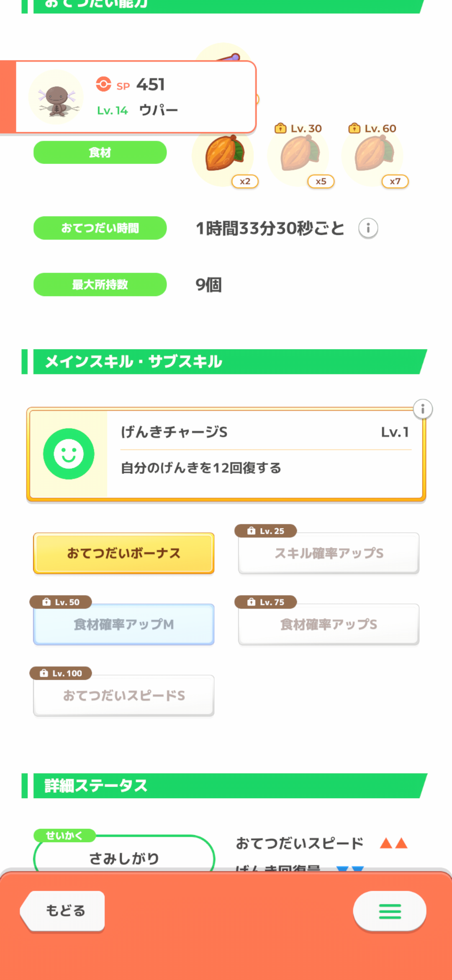Tap the info icon beside おてつだい時間
The height and width of the screenshot is (980, 452).
click(x=368, y=228)
